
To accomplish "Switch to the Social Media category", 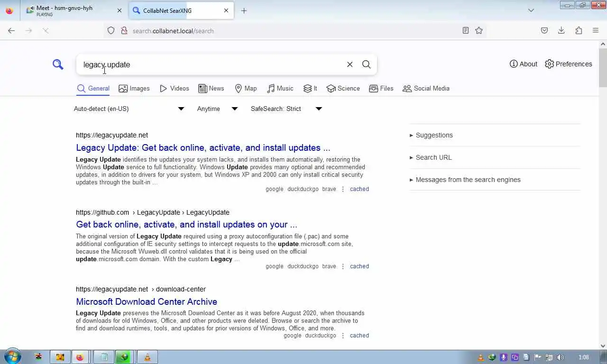I will click(x=426, y=89).
